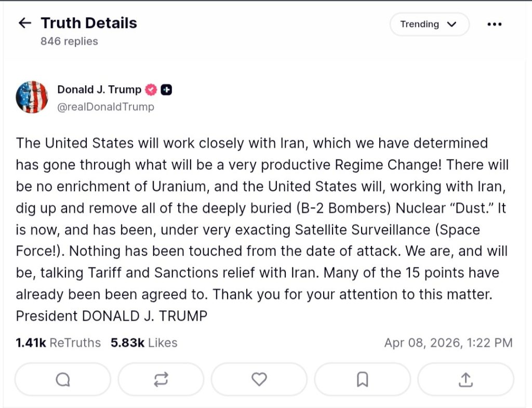Reply to the post via speech bubble icon
Image resolution: width=532 pixels, height=408 pixels.
[62, 379]
